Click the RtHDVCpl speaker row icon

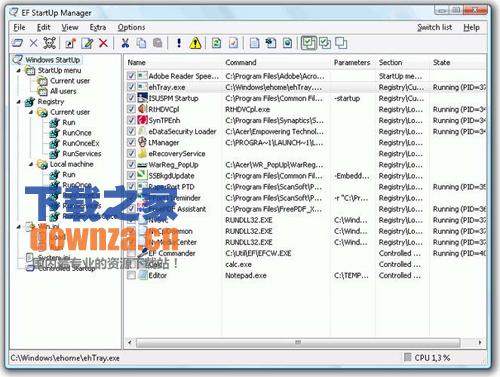coord(142,109)
